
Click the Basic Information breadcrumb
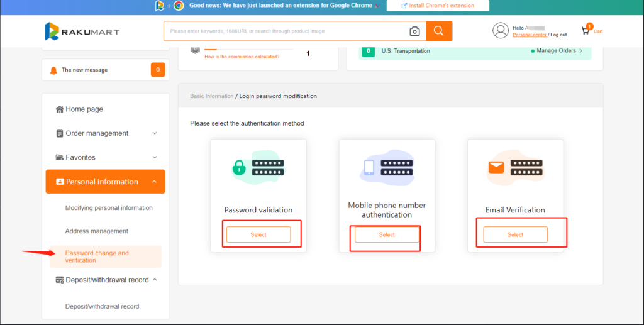(211, 96)
